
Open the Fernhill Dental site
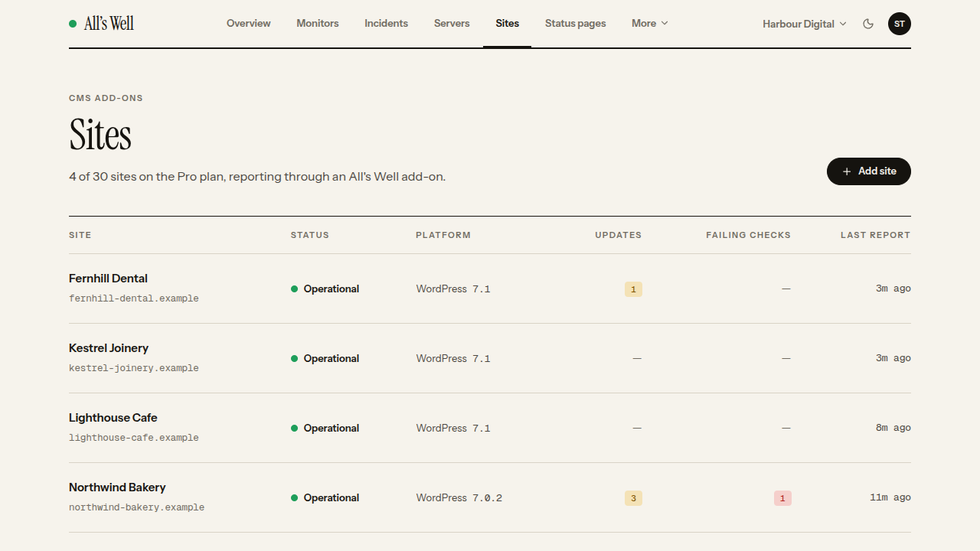coord(108,279)
